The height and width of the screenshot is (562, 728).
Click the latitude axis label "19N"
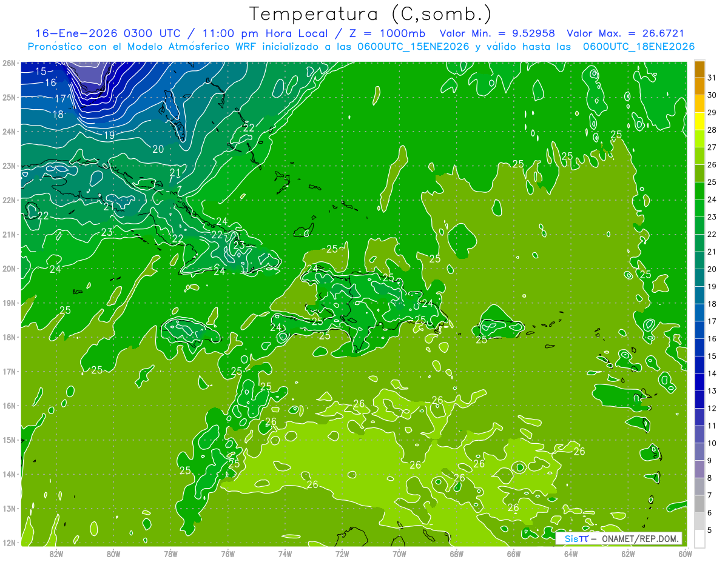[x=8, y=303]
